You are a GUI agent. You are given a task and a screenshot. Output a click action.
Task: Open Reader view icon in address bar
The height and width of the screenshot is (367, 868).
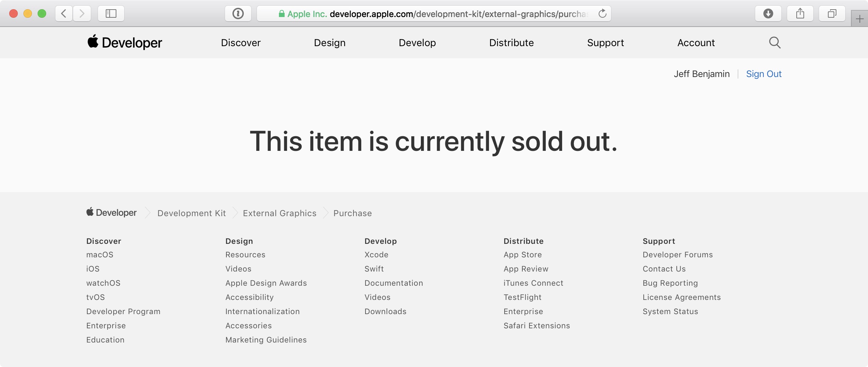[x=238, y=13]
